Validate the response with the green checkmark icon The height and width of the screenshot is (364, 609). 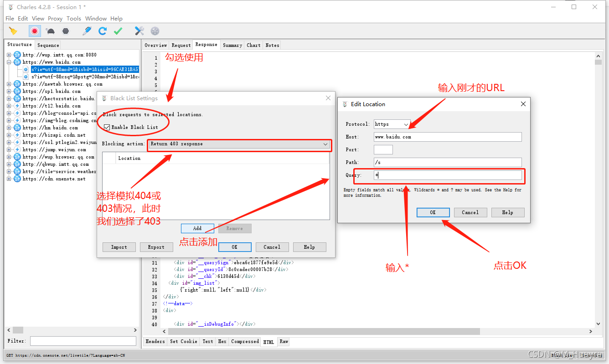pyautogui.click(x=118, y=31)
